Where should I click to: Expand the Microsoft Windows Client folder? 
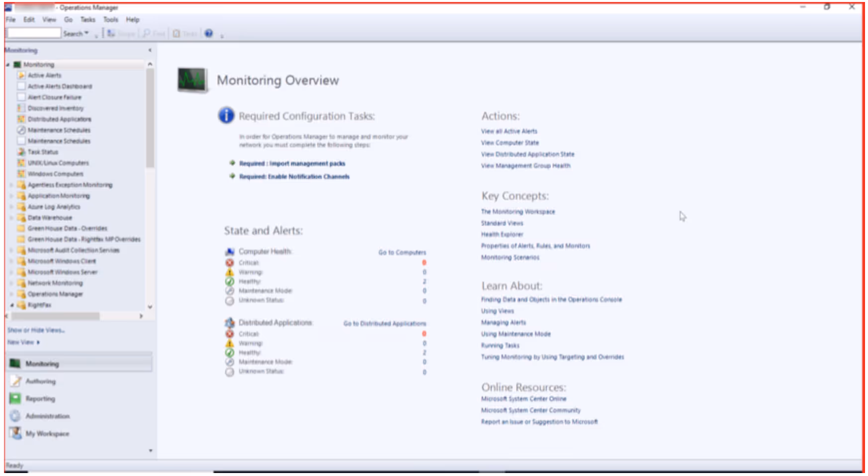coord(12,261)
